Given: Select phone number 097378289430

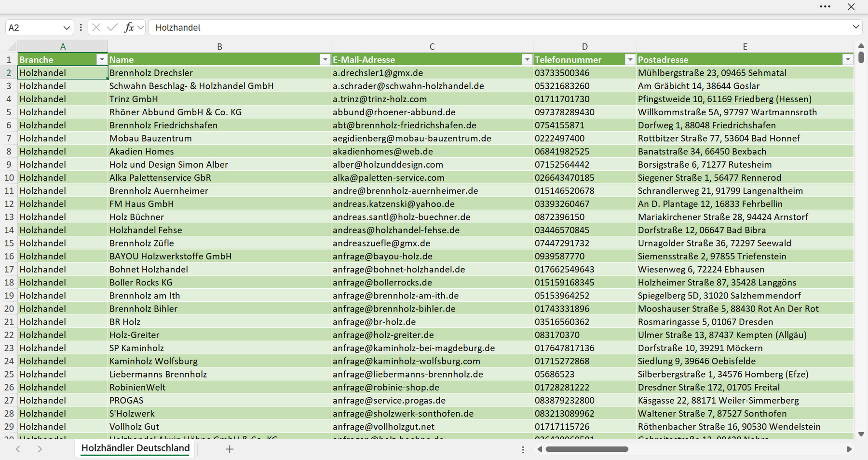Looking at the screenshot, I should 584,112.
